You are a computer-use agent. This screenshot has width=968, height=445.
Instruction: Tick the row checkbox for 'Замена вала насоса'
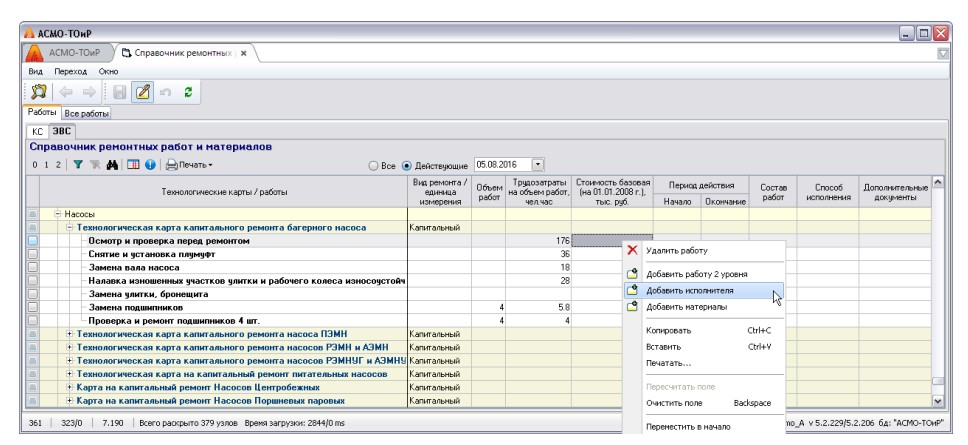tap(33, 267)
